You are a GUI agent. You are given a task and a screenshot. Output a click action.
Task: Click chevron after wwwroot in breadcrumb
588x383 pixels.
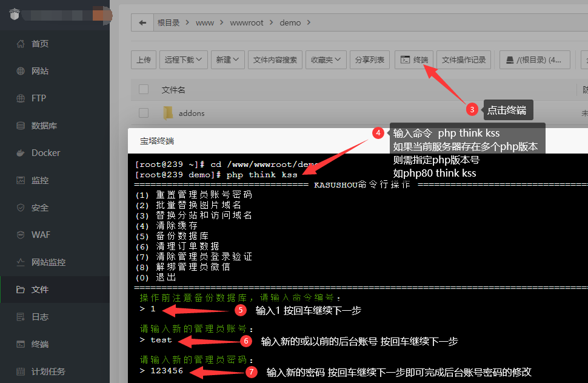[x=271, y=22]
